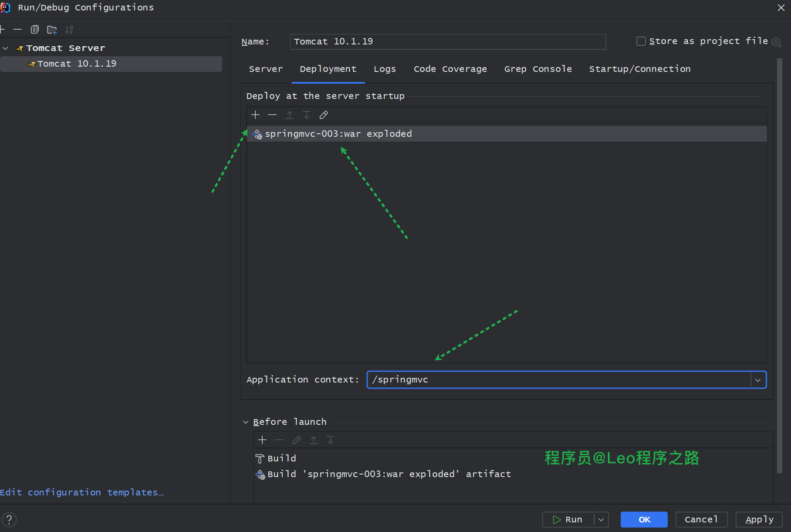Edit the Before launch task
Screen dimensions: 791x532
pyautogui.click(x=297, y=440)
